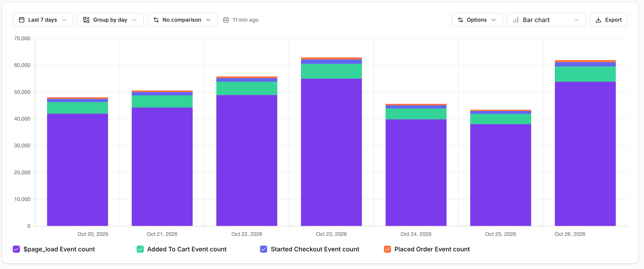Open the Bar chart type chevron
Image resolution: width=644 pixels, height=269 pixels.
pos(577,20)
